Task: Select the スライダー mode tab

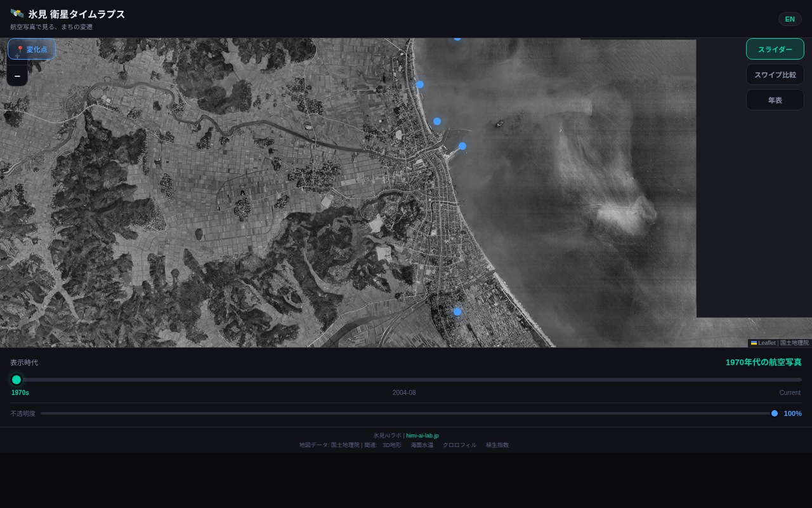Action: click(x=775, y=49)
